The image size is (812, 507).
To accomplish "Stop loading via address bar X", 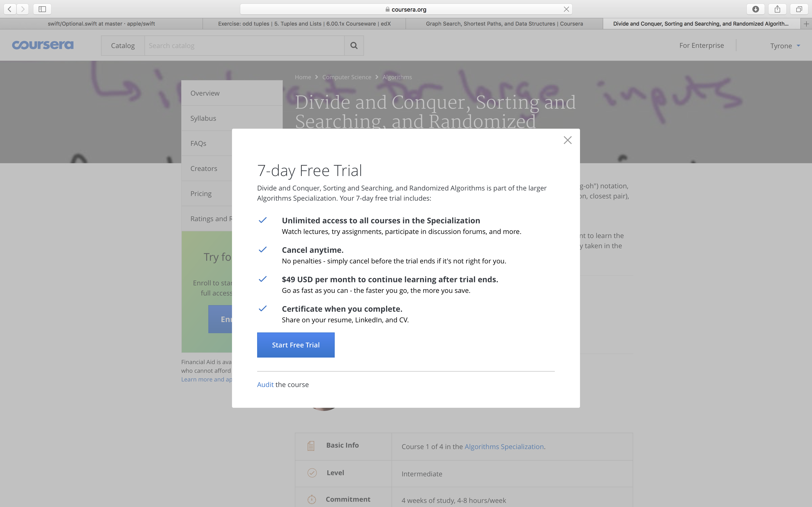I will click(x=566, y=9).
